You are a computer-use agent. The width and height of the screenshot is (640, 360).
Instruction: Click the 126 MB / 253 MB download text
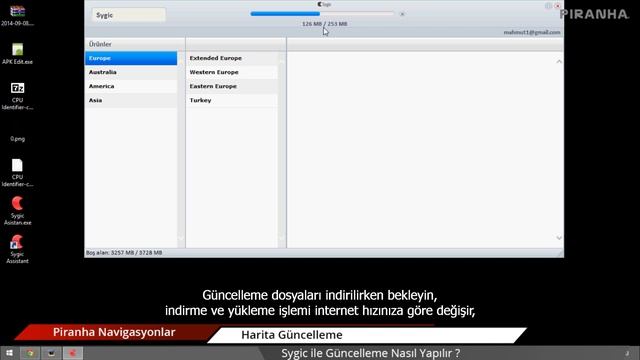(324, 24)
